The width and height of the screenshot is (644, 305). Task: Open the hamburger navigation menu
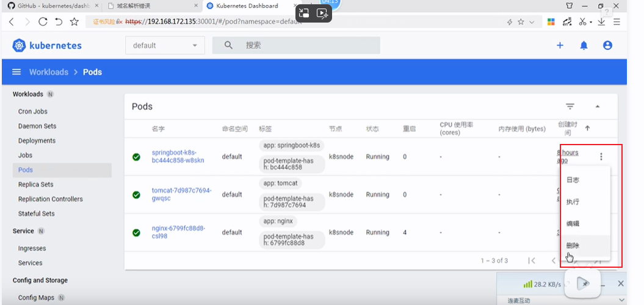pos(16,72)
